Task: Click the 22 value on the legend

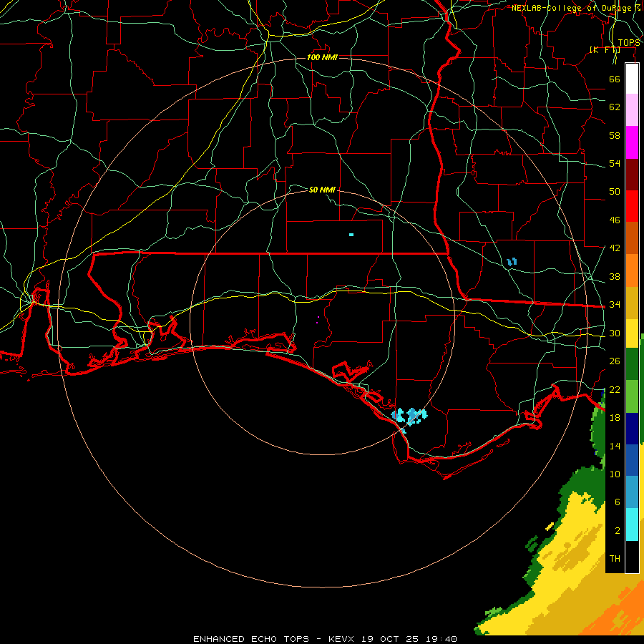Action: point(615,390)
